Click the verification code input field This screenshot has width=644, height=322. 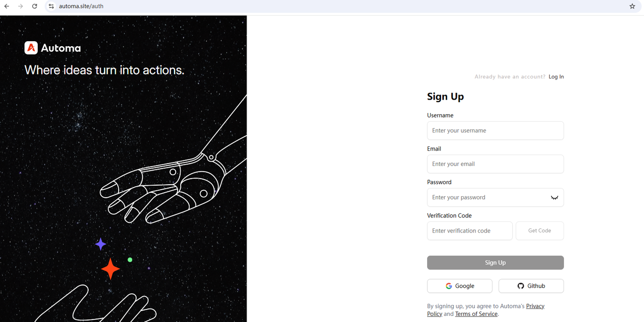pyautogui.click(x=469, y=230)
